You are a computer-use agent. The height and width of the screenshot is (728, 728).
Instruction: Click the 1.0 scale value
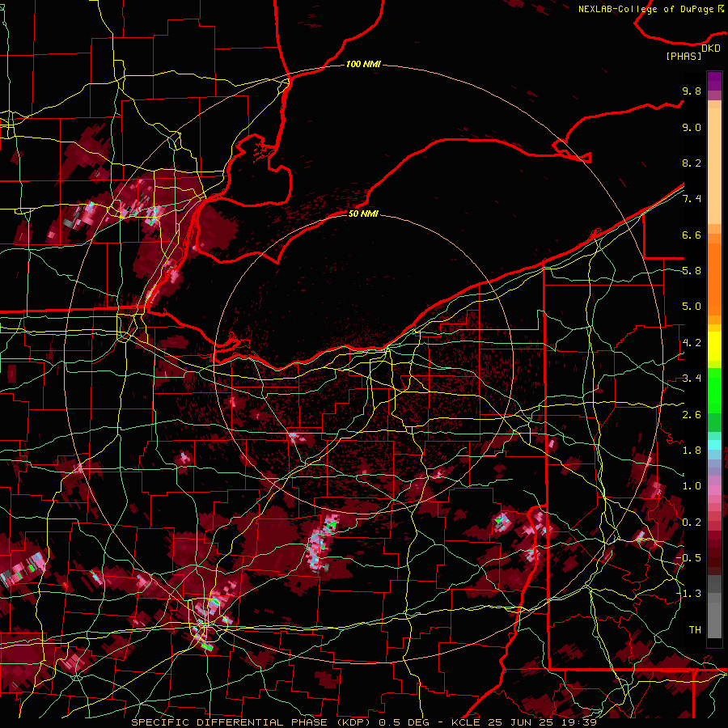[692, 486]
